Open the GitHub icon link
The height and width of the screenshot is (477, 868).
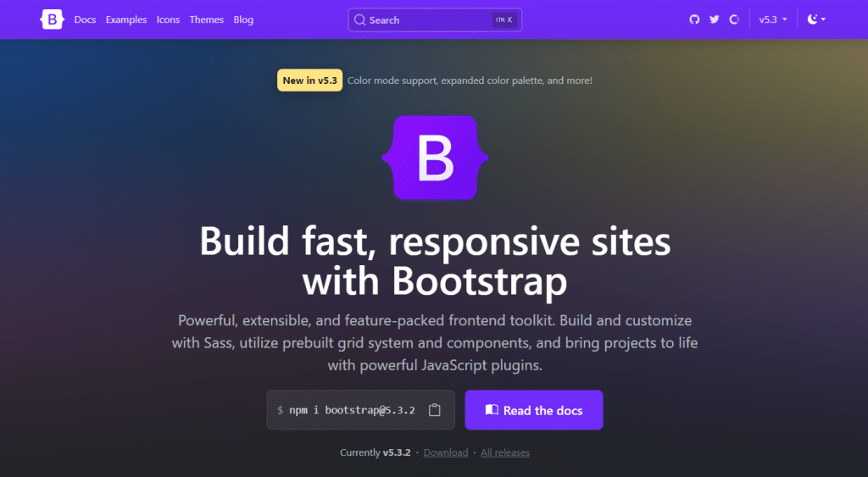(694, 19)
